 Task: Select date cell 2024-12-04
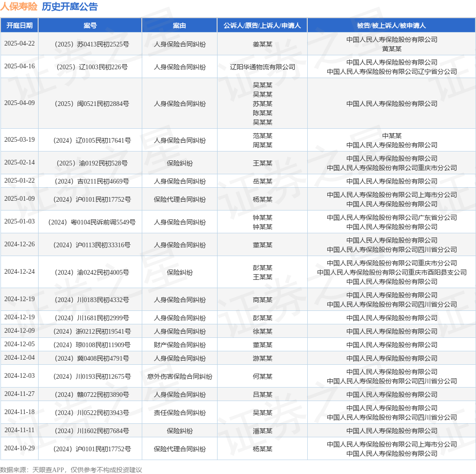tap(20, 357)
